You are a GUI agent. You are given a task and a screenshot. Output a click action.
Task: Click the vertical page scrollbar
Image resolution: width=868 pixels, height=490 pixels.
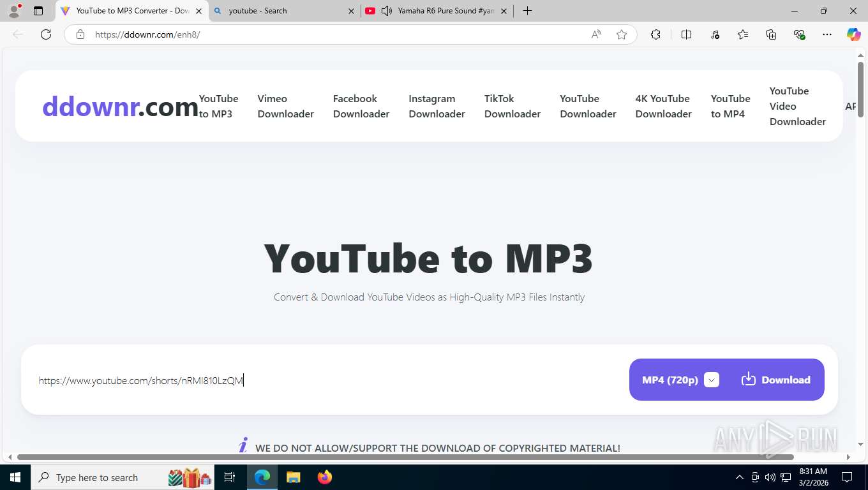(860, 89)
